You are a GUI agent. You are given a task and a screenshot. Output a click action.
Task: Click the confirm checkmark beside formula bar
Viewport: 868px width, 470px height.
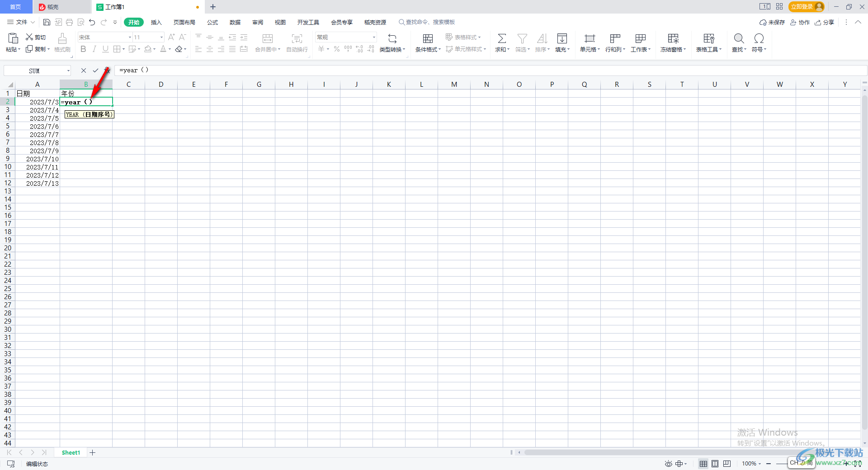[x=95, y=70]
